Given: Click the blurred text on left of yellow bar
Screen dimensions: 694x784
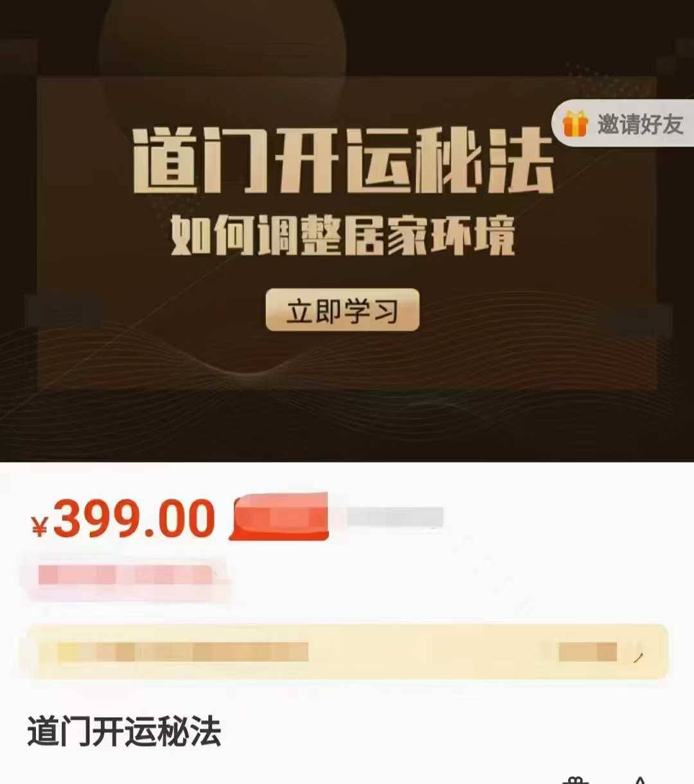Looking at the screenshot, I should 173,652.
